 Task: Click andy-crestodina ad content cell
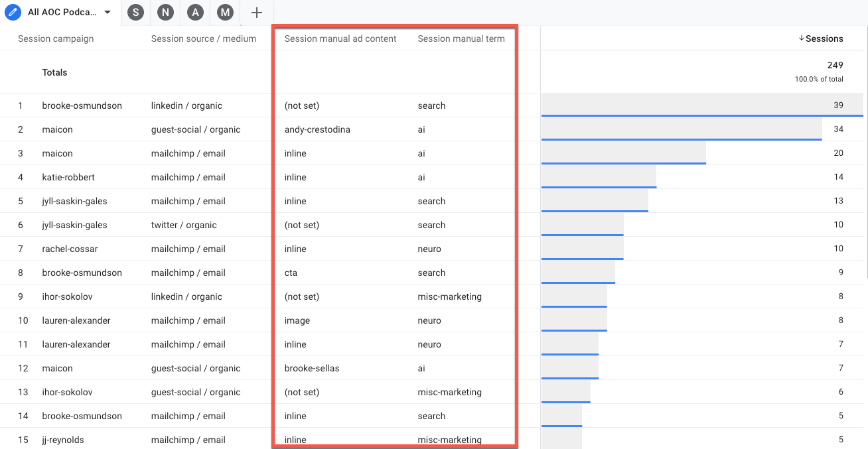(317, 129)
